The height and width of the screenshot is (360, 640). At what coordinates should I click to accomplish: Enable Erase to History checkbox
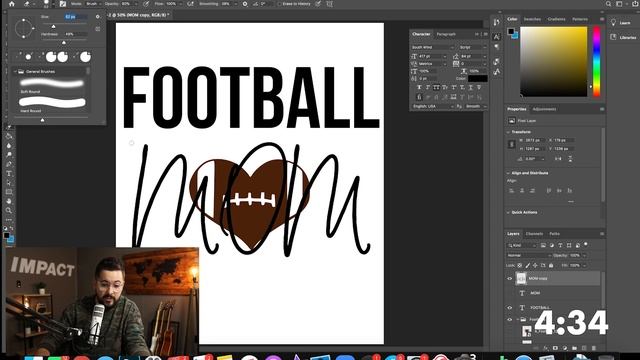(x=280, y=4)
